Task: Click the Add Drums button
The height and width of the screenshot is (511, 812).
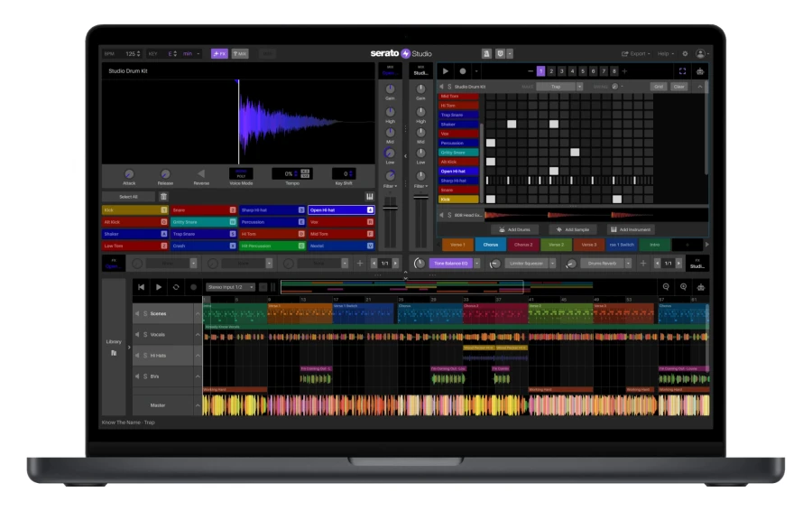Action: click(x=514, y=229)
